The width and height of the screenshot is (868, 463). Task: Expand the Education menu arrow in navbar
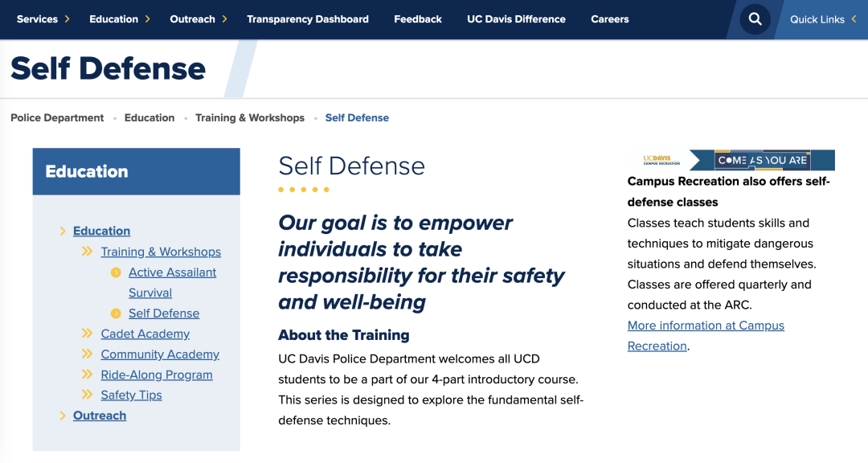point(147,19)
